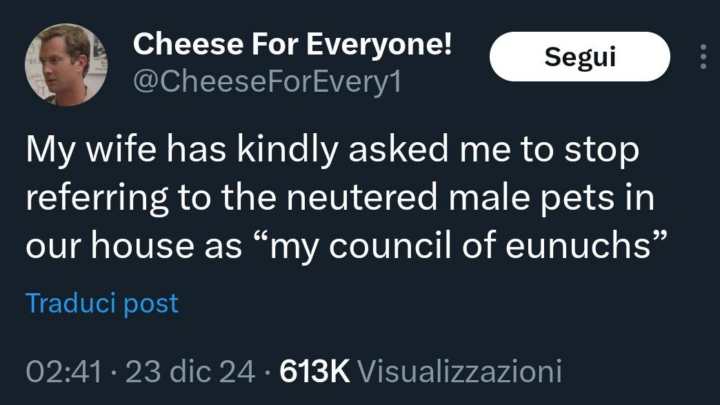Open the @CheeseForEvery1 handle link
Screen dimensions: 720x405
267,81
